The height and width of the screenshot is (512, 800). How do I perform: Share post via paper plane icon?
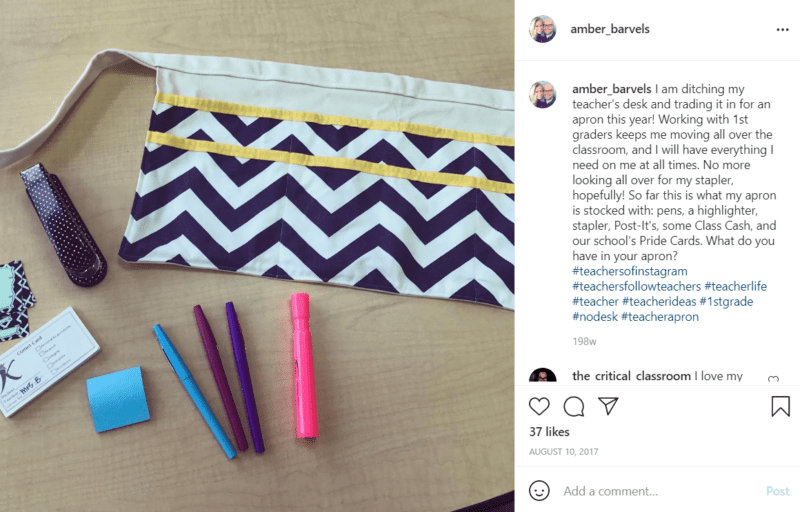click(608, 406)
